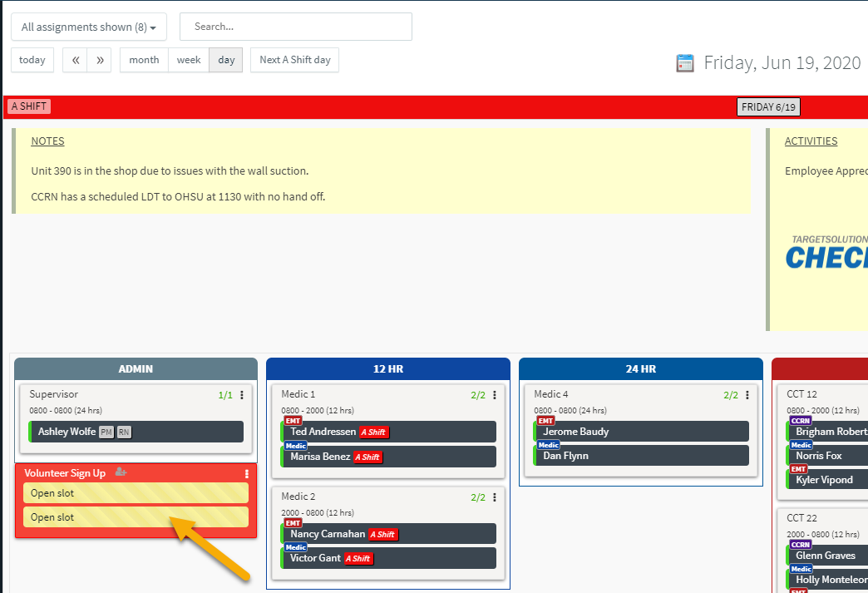Click A Shift badge on Ted Andressen
This screenshot has width=868, height=593.
tap(373, 432)
